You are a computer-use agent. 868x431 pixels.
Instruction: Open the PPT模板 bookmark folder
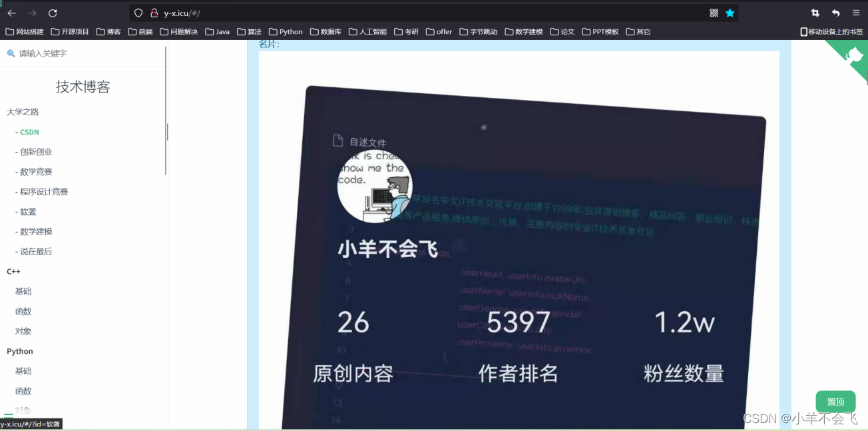pos(600,31)
